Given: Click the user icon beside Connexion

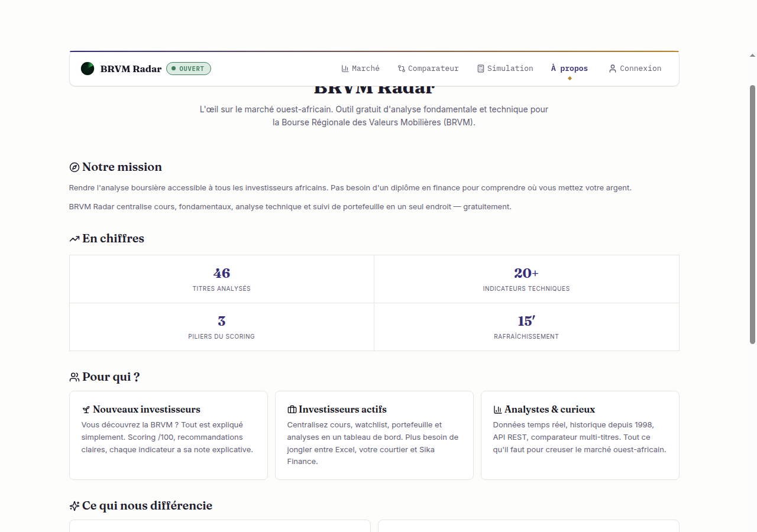Looking at the screenshot, I should coord(613,69).
